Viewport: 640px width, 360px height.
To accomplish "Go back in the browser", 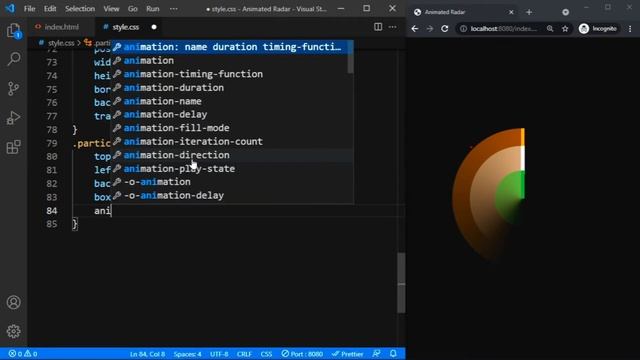I will pos(415,29).
